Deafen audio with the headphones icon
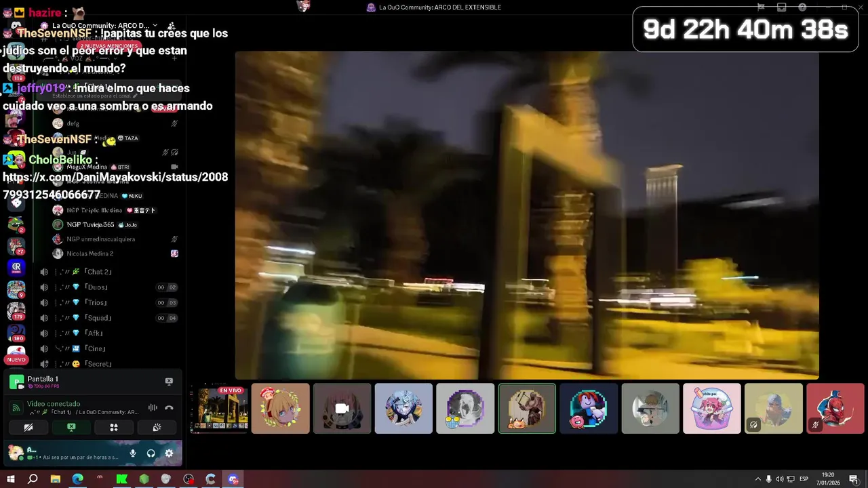This screenshot has height=488, width=868. tap(151, 453)
